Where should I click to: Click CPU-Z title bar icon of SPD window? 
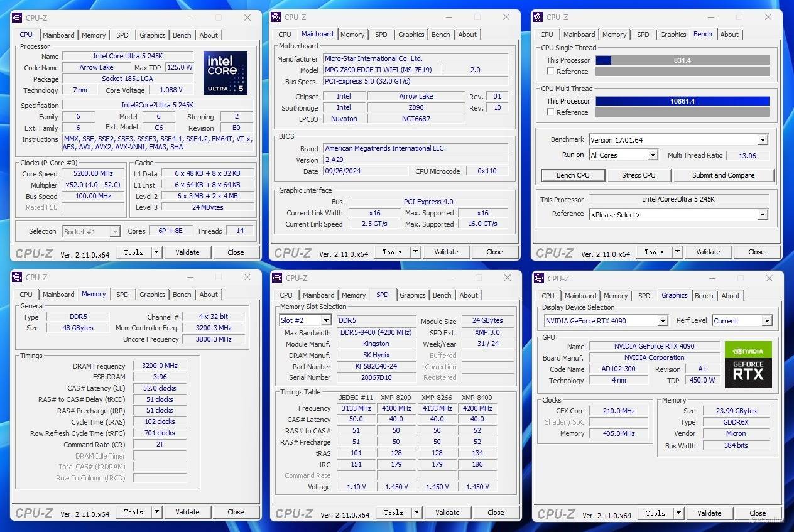point(278,278)
